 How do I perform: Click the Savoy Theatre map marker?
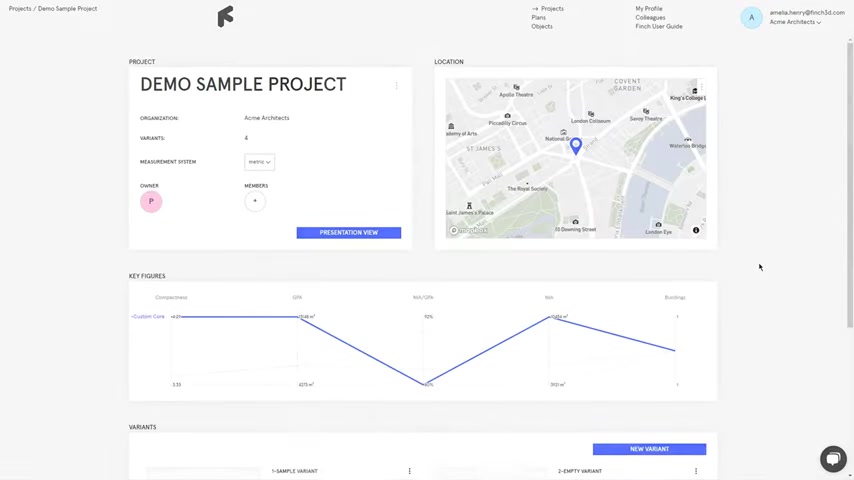click(x=646, y=111)
